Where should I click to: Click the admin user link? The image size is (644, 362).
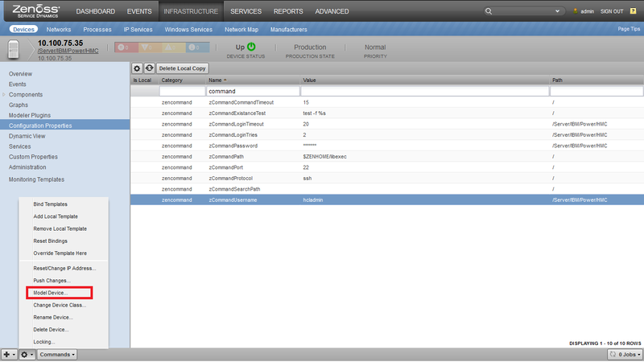pos(588,11)
